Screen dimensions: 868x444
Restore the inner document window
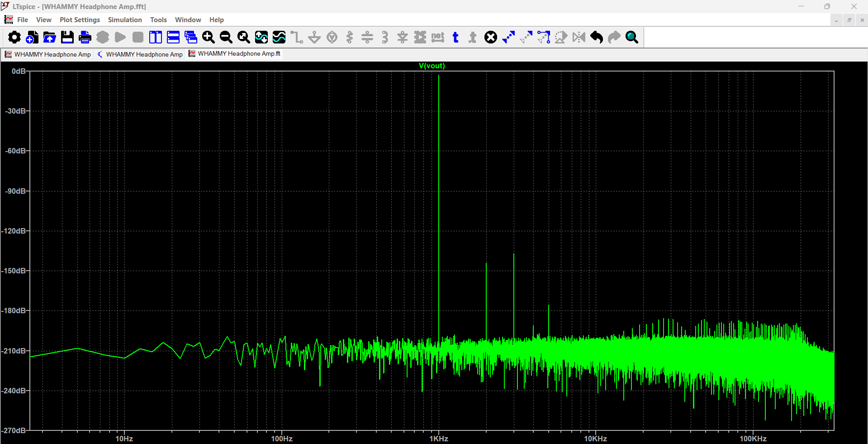click(849, 20)
